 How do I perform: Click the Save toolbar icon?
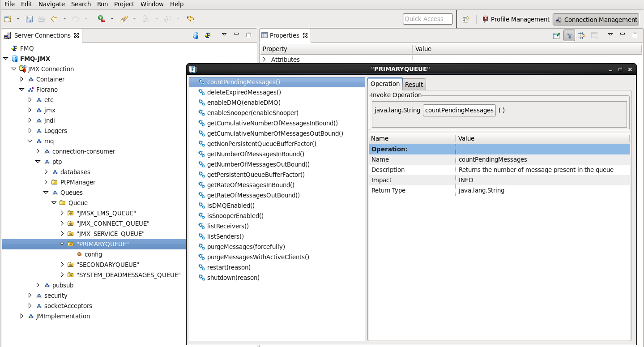[29, 19]
